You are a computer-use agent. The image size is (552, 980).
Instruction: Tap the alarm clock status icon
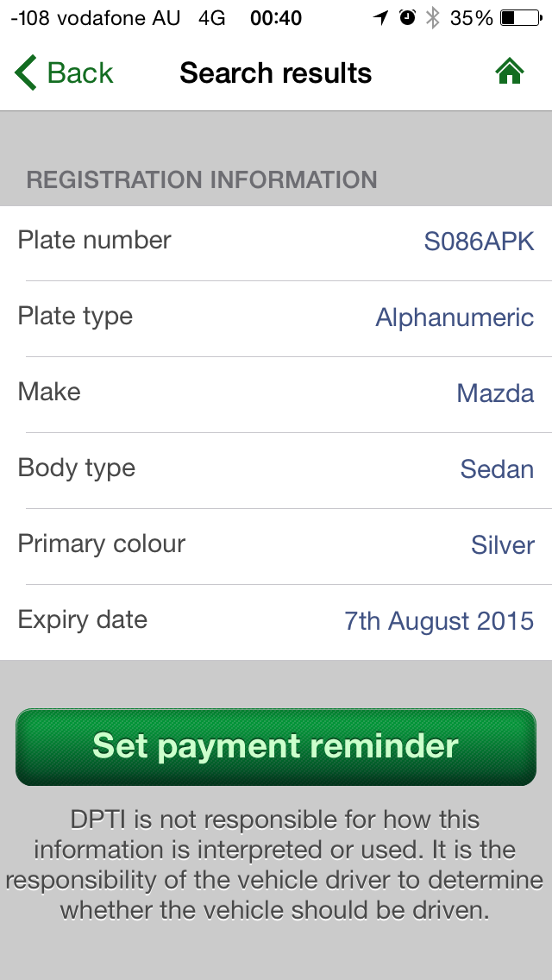(407, 17)
